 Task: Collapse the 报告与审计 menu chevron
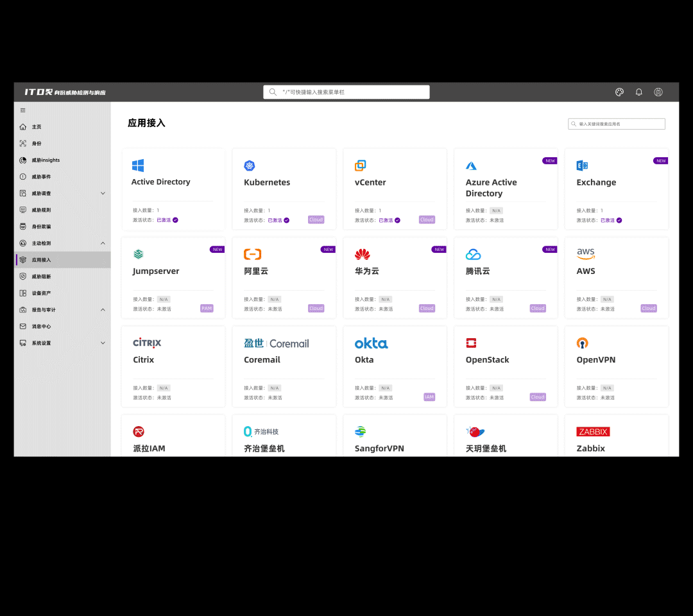coord(103,310)
